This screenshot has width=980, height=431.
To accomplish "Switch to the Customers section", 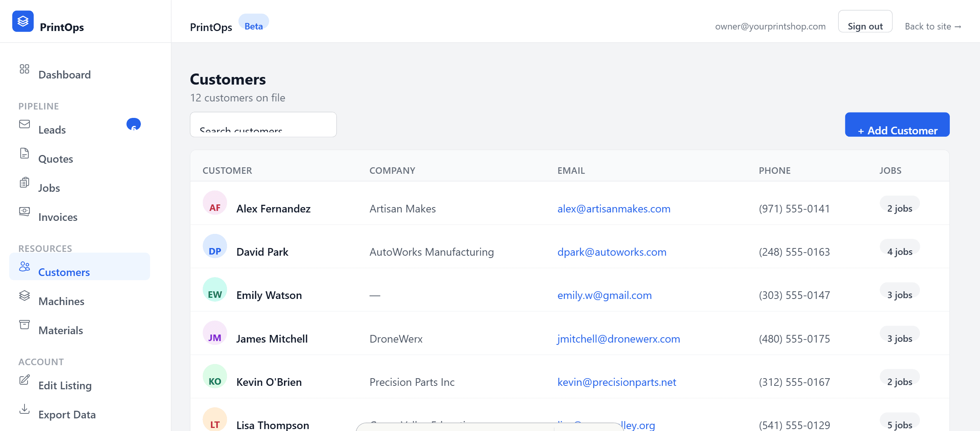I will point(64,272).
